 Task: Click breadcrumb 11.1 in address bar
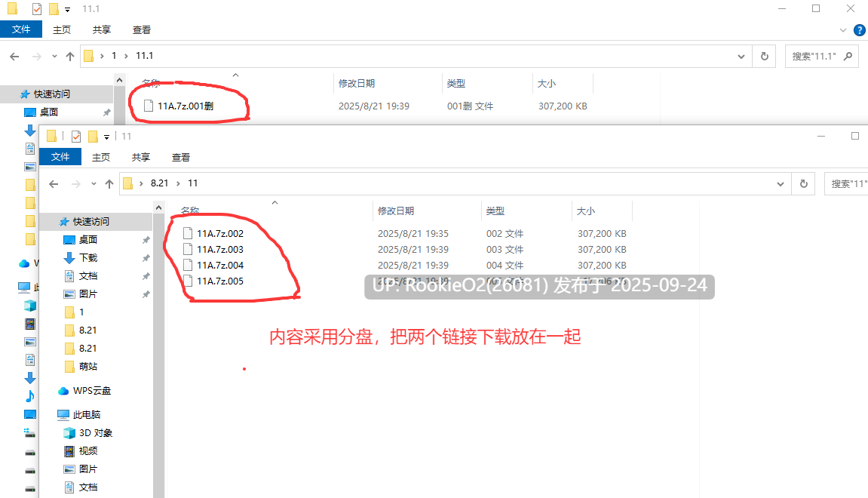click(x=145, y=56)
